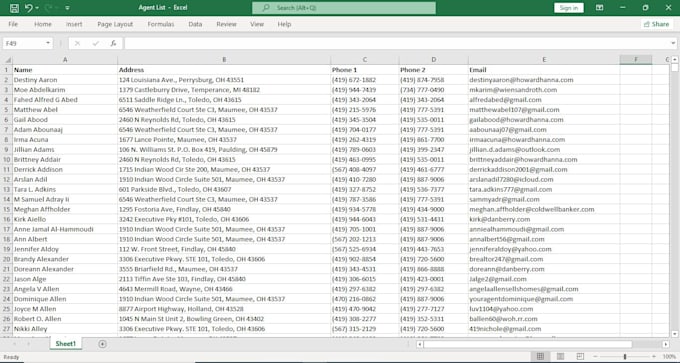
Task: Add a new sheet with plus icon
Action: point(102,344)
